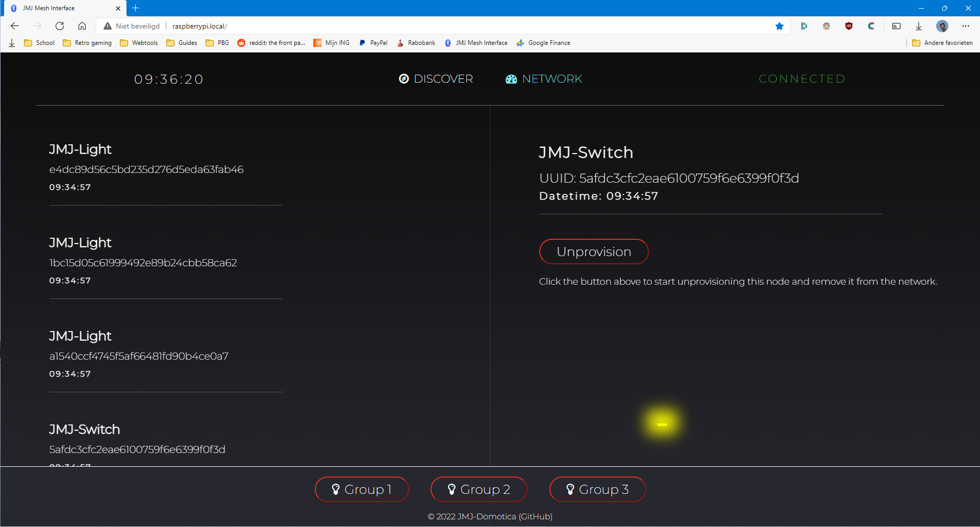
Task: Click the cast icon in the toolbar
Action: click(896, 26)
